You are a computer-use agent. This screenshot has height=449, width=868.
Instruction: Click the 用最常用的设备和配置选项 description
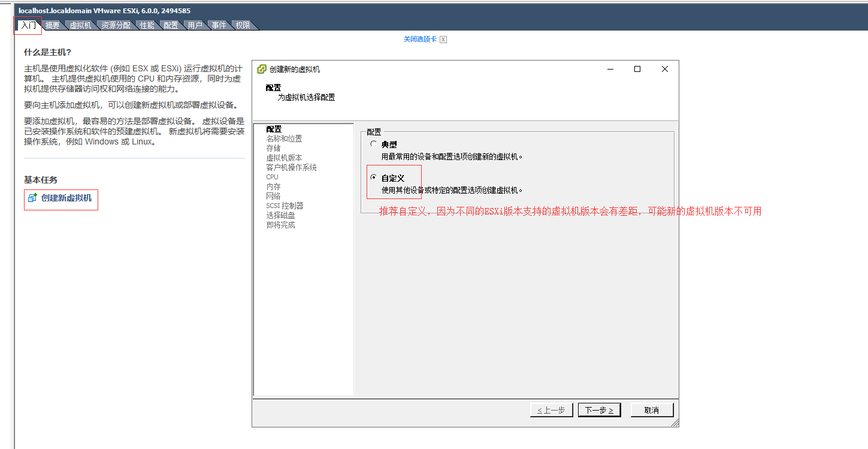tap(452, 156)
